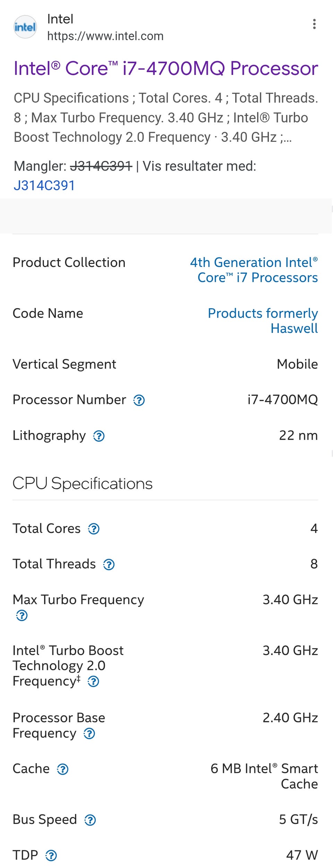The width and height of the screenshot is (333, 868).
Task: Show the TDP help icon tooltip
Action: [51, 856]
